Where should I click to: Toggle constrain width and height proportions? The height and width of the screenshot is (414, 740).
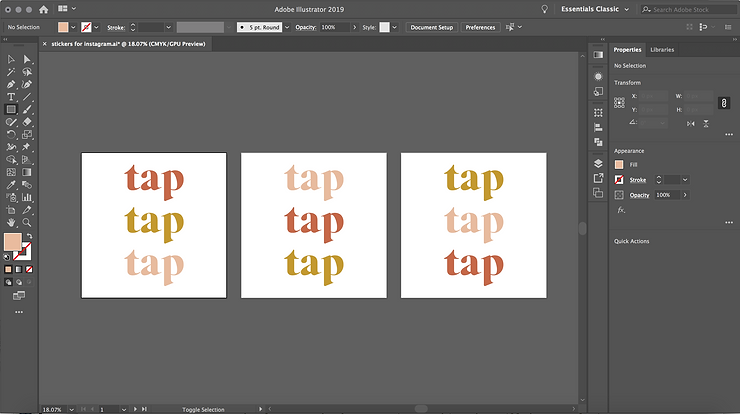pos(723,103)
